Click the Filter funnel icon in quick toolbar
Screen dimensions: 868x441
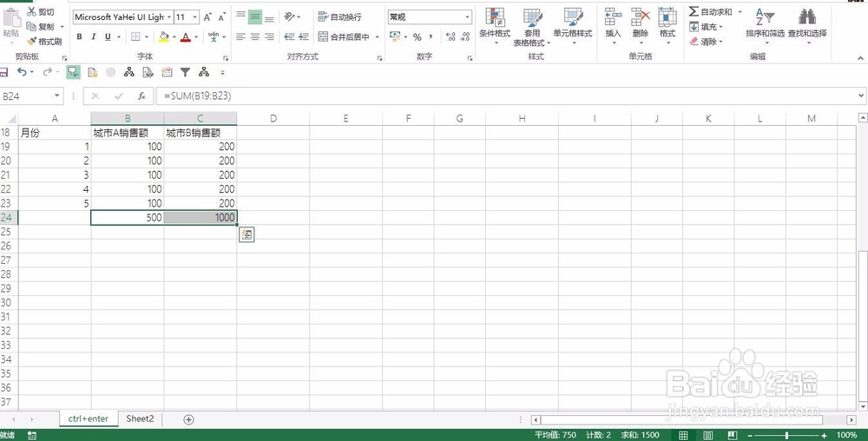pos(186,72)
